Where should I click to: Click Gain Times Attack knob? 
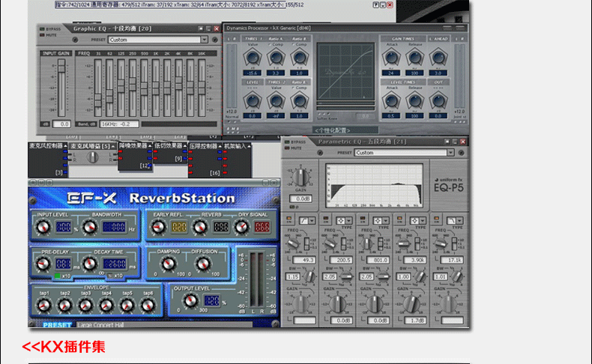(x=391, y=58)
